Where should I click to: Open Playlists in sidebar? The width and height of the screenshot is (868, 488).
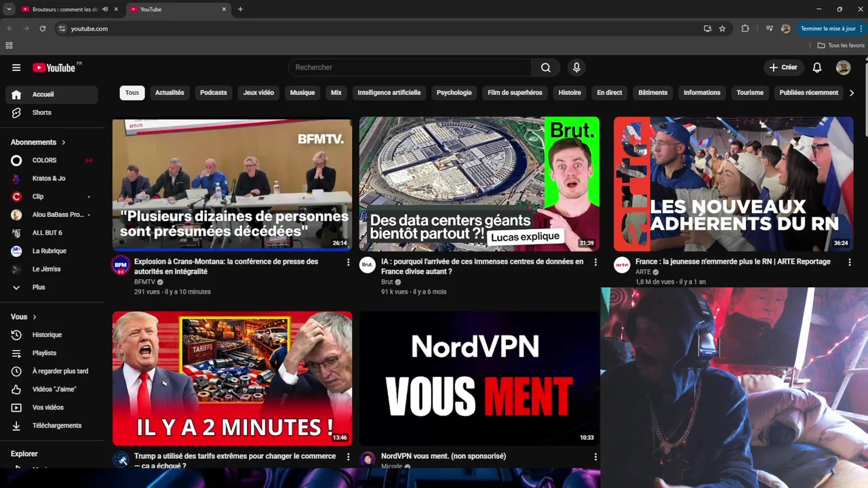[52, 353]
